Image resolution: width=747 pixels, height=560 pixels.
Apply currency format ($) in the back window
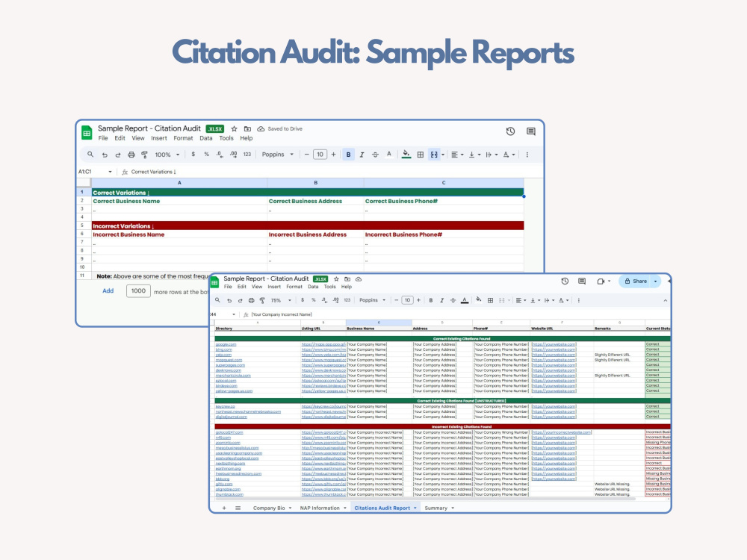pos(193,155)
